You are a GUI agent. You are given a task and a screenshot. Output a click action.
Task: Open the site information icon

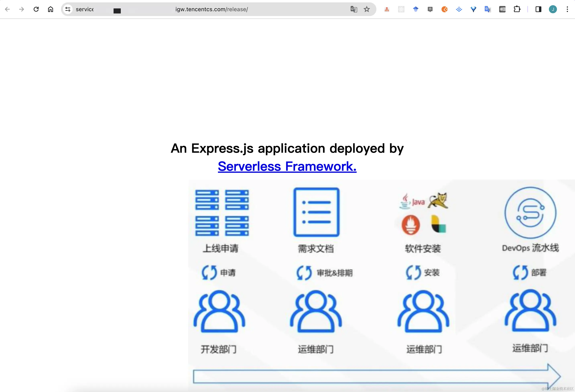[68, 9]
